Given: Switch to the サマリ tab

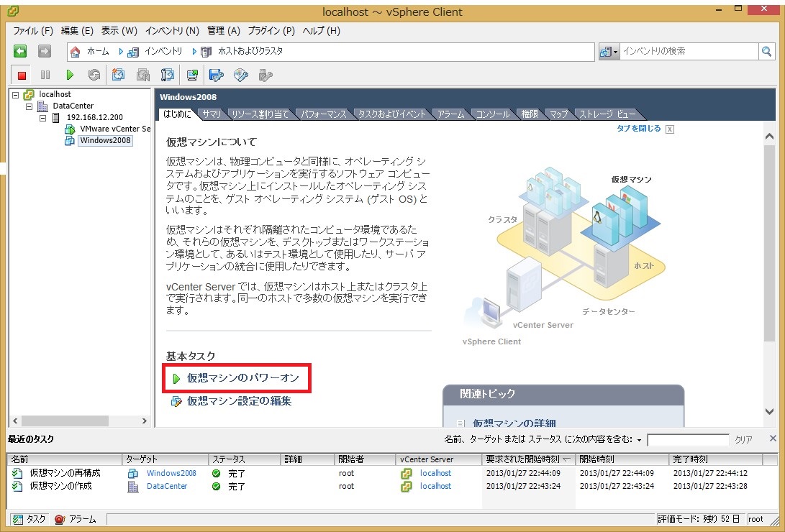Looking at the screenshot, I should tap(212, 114).
